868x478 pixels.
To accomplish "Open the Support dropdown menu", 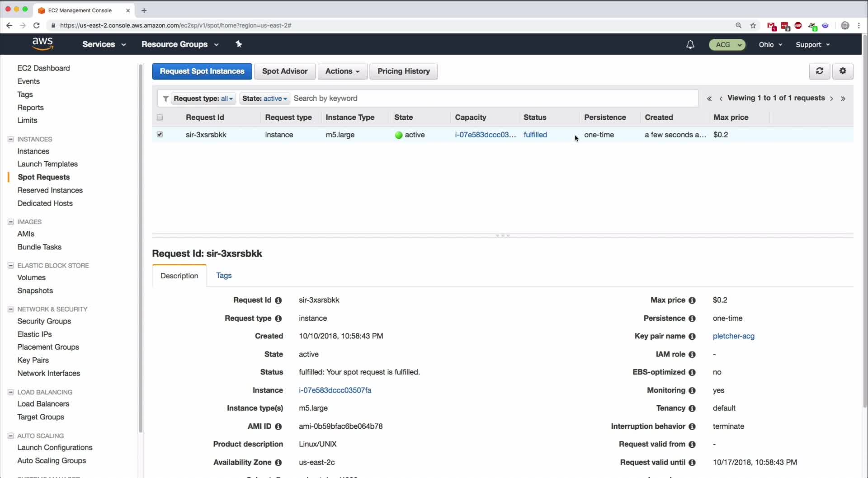I will point(813,45).
